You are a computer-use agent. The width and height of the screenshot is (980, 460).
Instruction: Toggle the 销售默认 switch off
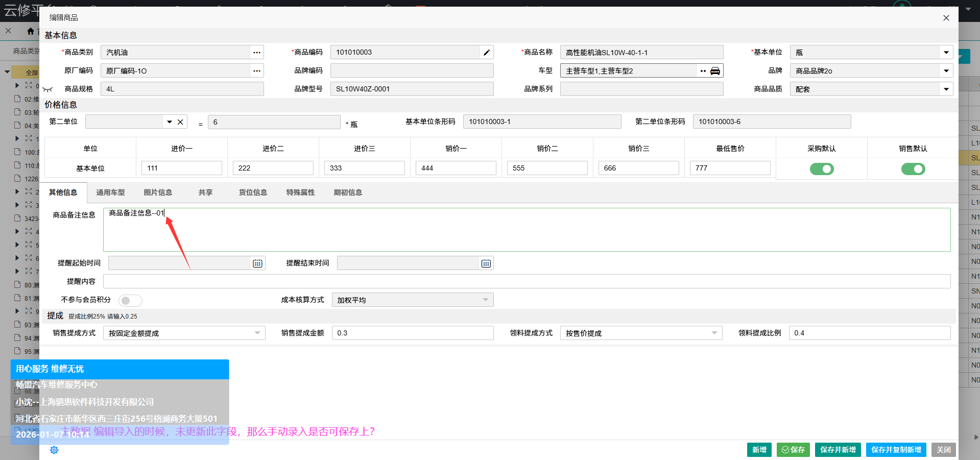coord(913,169)
